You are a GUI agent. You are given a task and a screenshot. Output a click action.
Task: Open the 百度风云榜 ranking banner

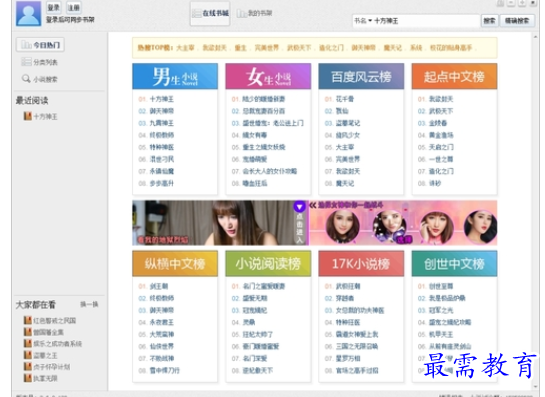click(361, 76)
